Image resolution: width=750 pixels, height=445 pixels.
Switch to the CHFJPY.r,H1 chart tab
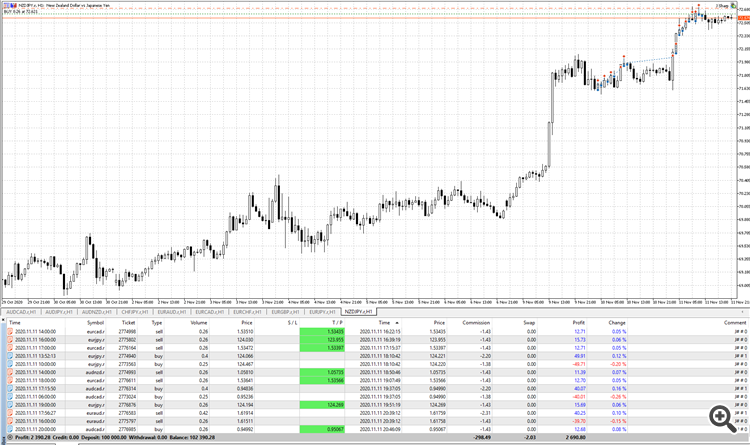[x=134, y=312]
